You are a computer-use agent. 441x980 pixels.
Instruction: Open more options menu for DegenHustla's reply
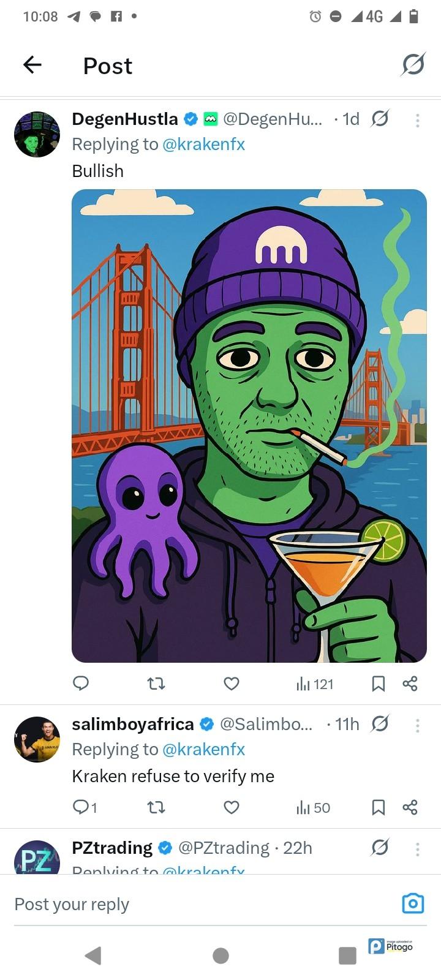coord(417,120)
